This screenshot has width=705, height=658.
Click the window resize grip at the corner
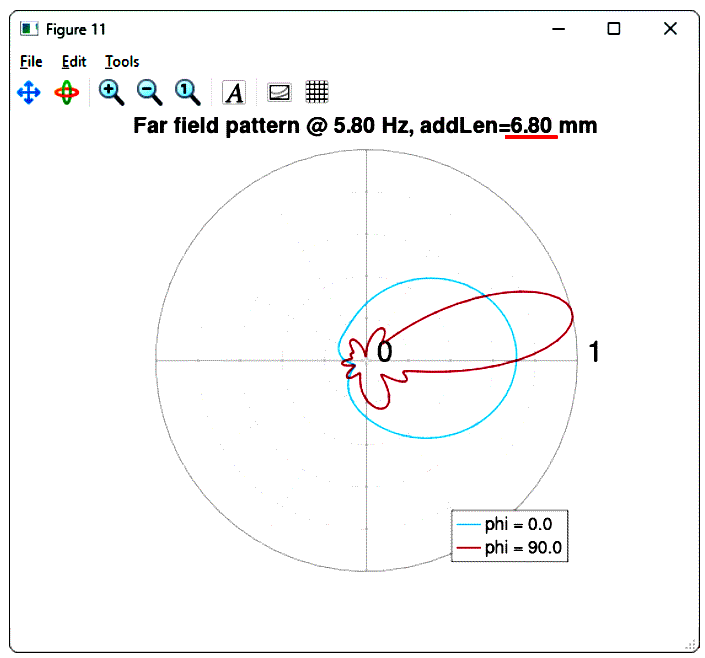point(691,645)
